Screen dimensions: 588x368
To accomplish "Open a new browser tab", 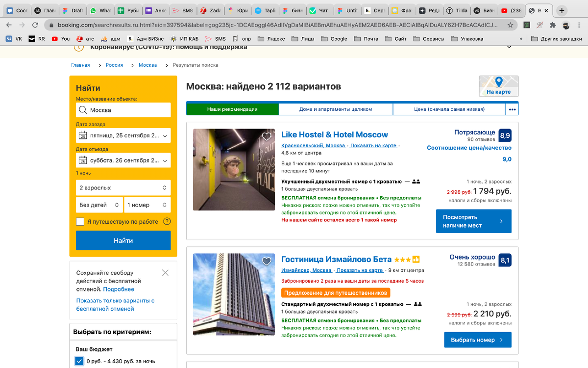I will 562,10.
